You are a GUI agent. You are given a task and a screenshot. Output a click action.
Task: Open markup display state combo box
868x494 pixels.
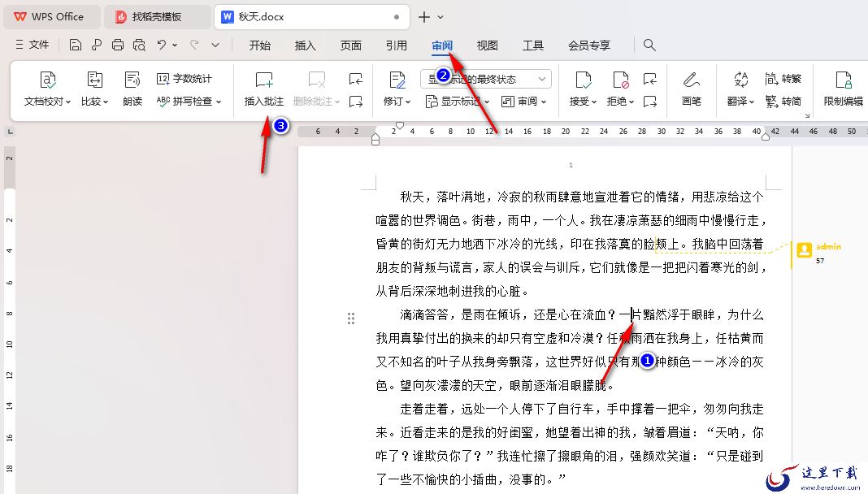(x=486, y=79)
